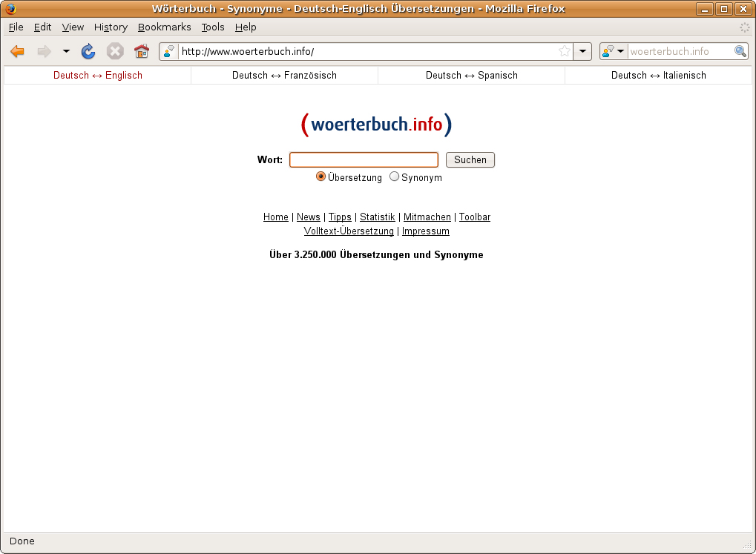Switch to Deutsch ↔ Englisch dictionary

click(x=98, y=75)
